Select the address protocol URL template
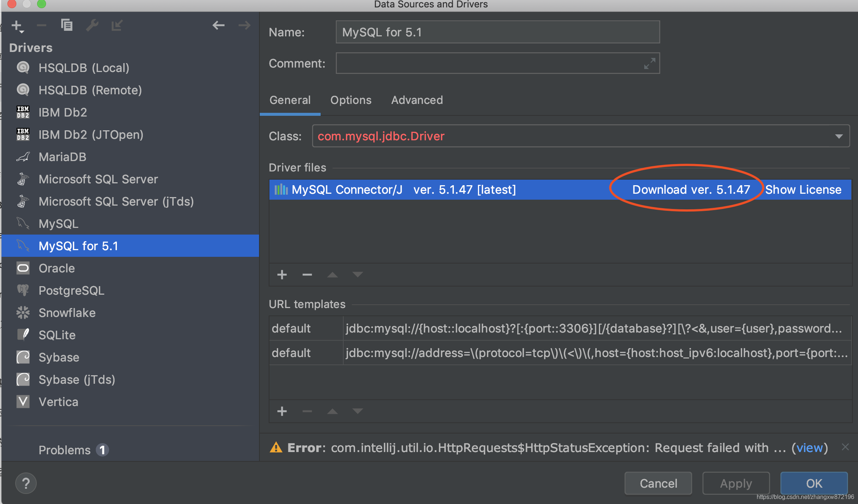The image size is (858, 504). point(560,353)
